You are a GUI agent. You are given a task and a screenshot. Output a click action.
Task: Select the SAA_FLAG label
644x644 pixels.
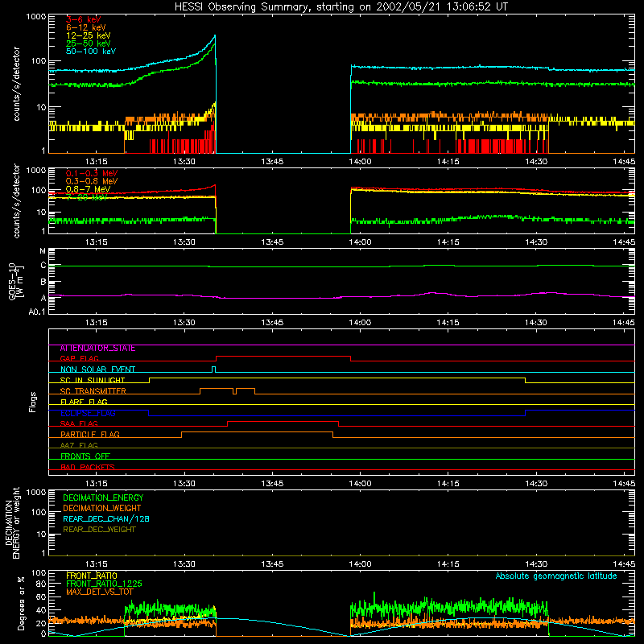tap(79, 424)
